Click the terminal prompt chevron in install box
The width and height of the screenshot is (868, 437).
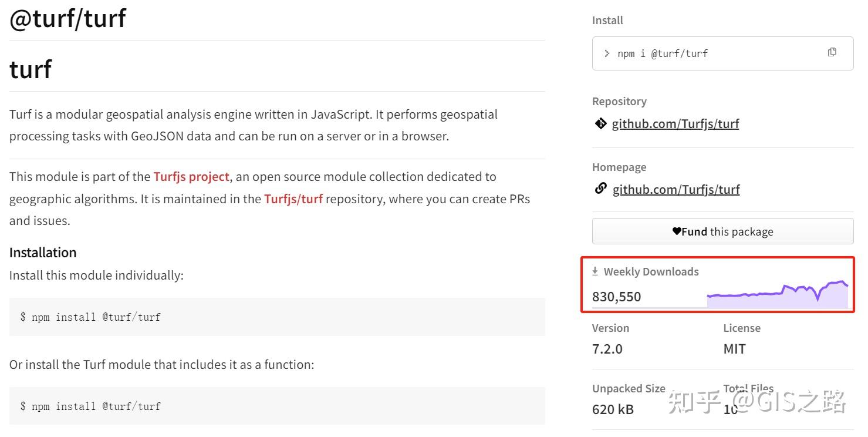[607, 53]
